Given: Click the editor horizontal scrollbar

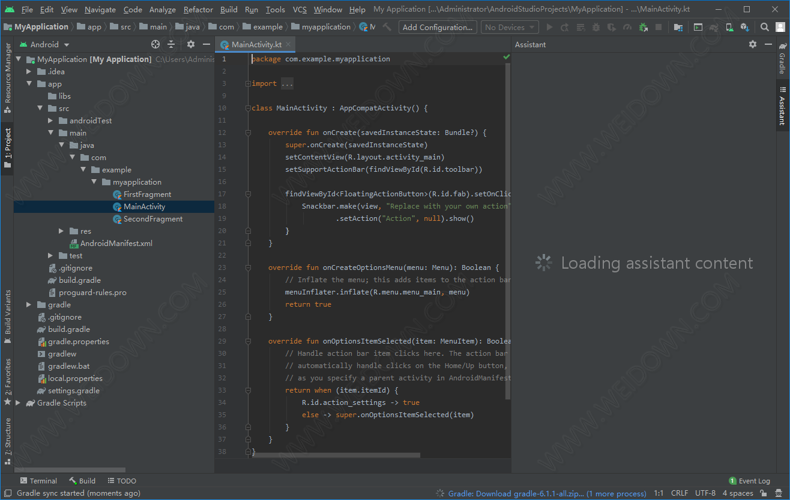Looking at the screenshot, I should [x=337, y=455].
